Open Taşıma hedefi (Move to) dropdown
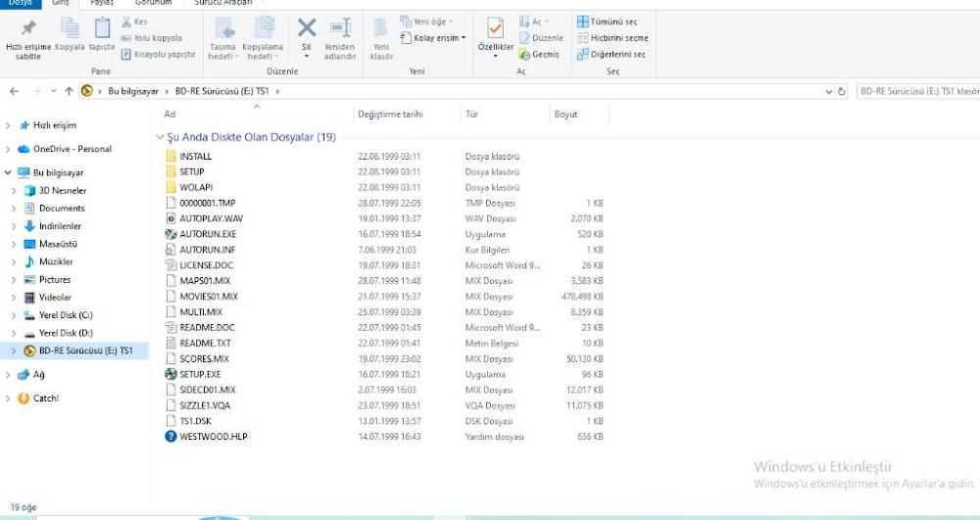This screenshot has height=520, width=980. pos(222,51)
